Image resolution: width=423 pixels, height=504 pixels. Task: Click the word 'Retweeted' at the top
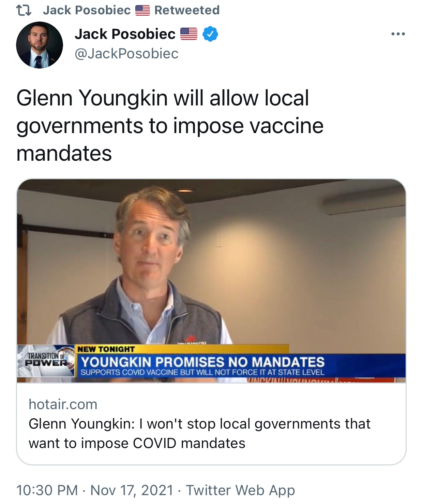pos(187,10)
